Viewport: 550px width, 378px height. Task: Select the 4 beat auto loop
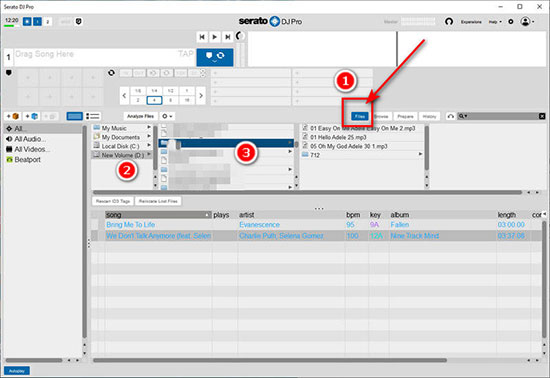click(154, 100)
